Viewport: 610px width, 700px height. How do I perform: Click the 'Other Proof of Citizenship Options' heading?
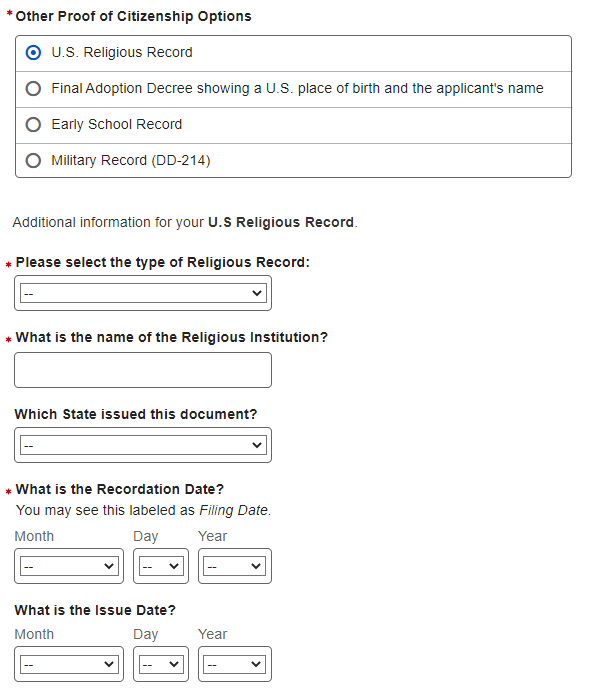pos(134,16)
